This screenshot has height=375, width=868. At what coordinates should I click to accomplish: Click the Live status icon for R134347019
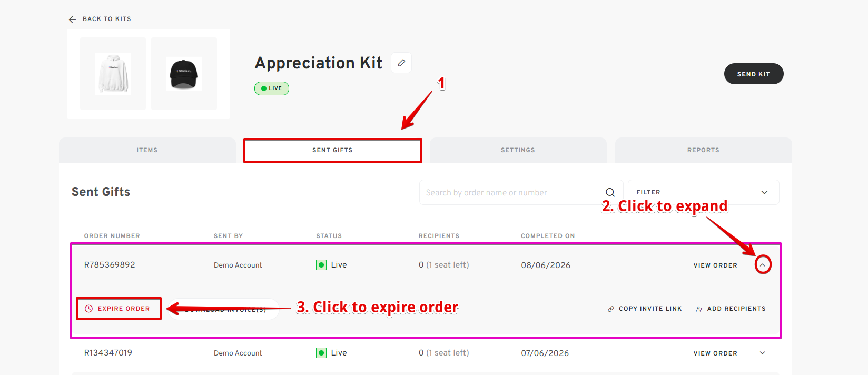pos(321,353)
